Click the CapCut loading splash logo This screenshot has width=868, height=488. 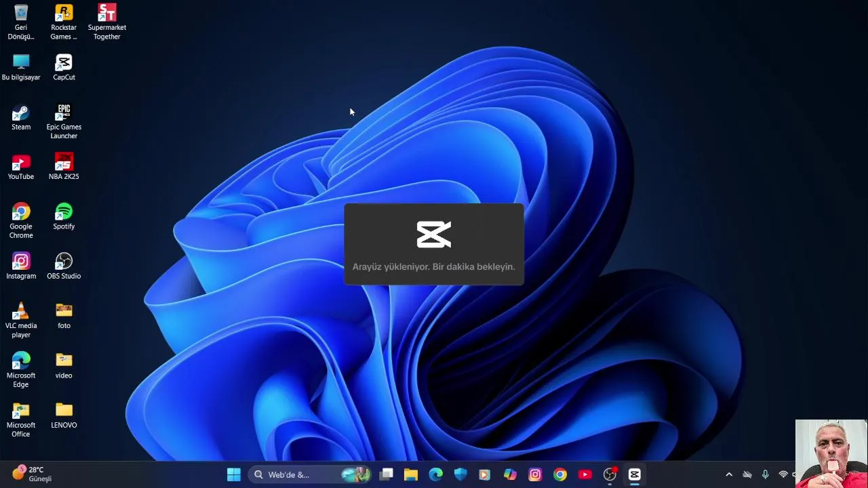434,235
